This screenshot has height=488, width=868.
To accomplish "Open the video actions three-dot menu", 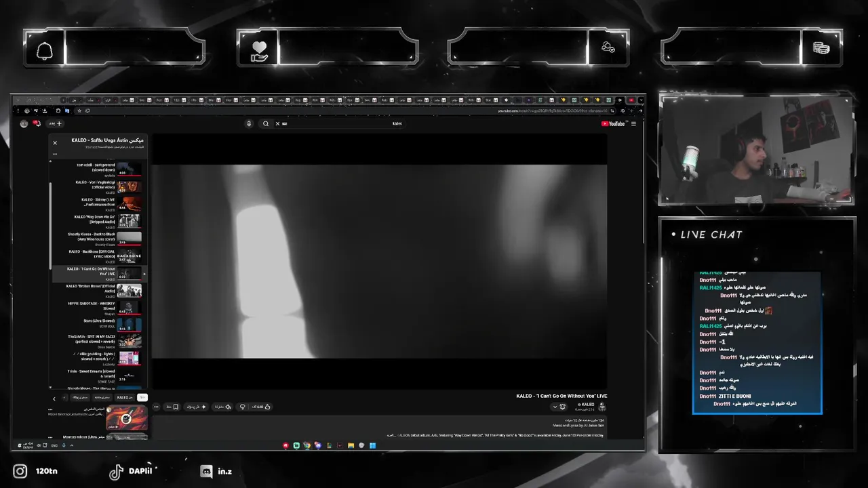I will click(x=156, y=407).
